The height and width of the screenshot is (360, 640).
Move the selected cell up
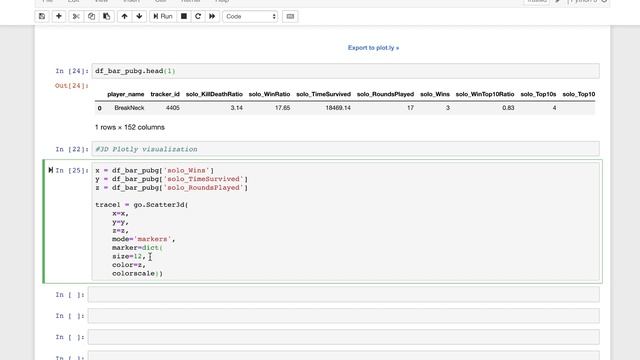click(124, 16)
